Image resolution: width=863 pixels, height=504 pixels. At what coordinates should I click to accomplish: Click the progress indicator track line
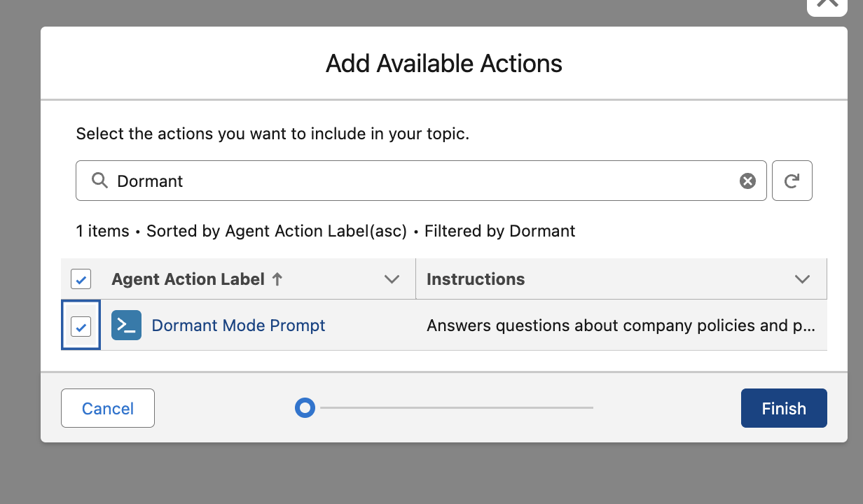point(455,407)
